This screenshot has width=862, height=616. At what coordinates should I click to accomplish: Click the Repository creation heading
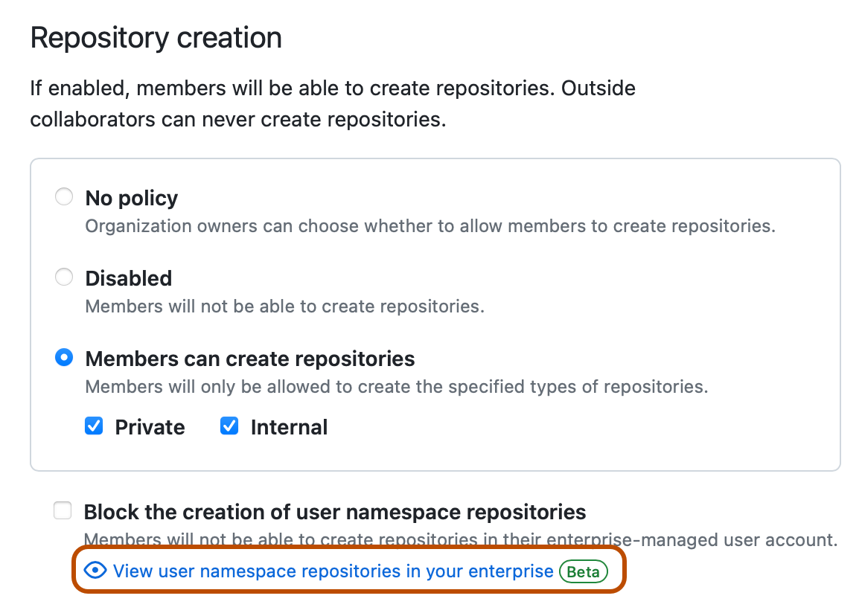155,37
